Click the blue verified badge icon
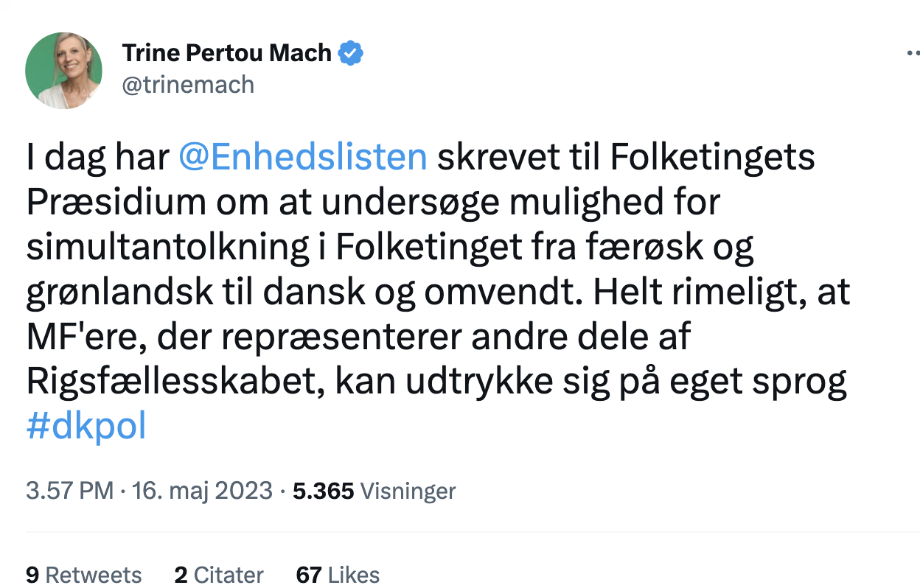920x588 pixels. tap(350, 54)
